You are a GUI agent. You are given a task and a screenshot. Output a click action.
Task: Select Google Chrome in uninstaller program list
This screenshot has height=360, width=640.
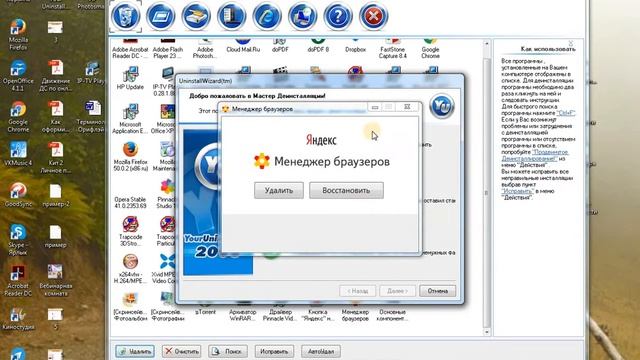pyautogui.click(x=430, y=49)
